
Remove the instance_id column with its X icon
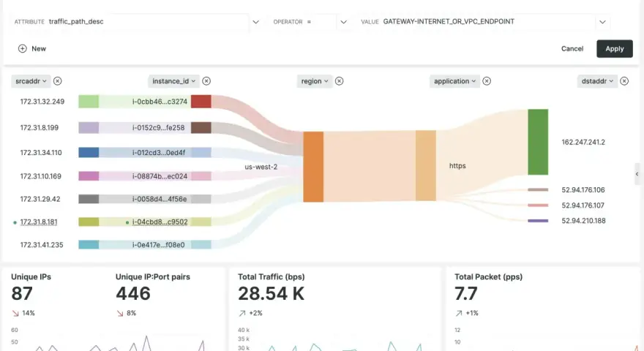point(206,81)
